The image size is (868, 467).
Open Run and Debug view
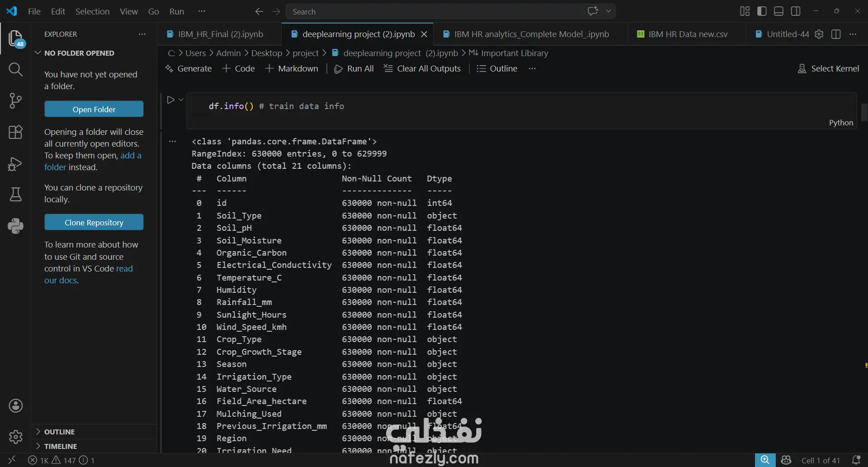point(15,163)
